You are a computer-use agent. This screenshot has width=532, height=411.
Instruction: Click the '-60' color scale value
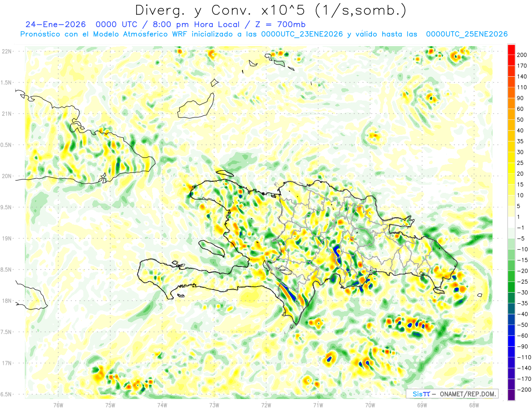(x=522, y=336)
